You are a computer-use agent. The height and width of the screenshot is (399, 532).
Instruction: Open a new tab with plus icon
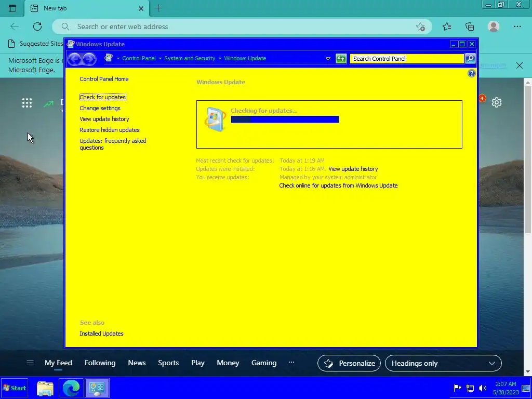pyautogui.click(x=158, y=8)
